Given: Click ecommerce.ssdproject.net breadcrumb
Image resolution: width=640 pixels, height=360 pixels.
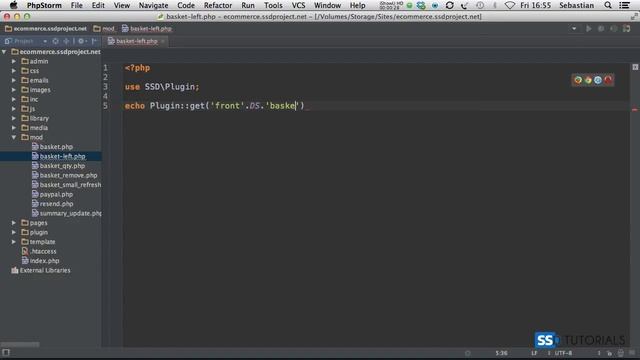Looking at the screenshot, I should click(46, 29).
